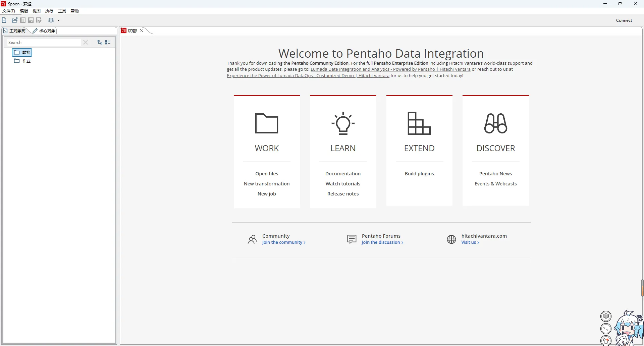644x346 pixels.
Task: Click the perspectives layers toolbar icon
Action: pos(51,20)
